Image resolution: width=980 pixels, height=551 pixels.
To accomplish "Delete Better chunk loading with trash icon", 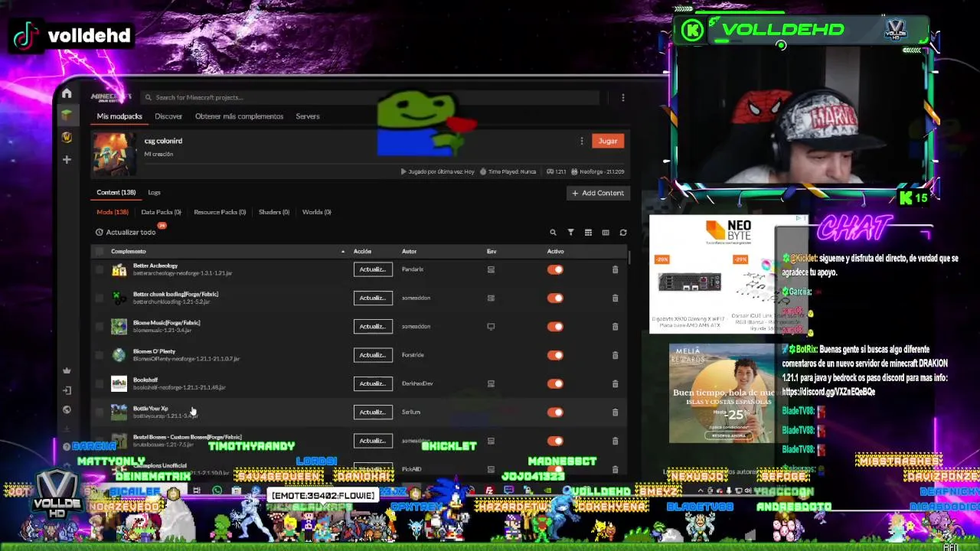I will [615, 298].
